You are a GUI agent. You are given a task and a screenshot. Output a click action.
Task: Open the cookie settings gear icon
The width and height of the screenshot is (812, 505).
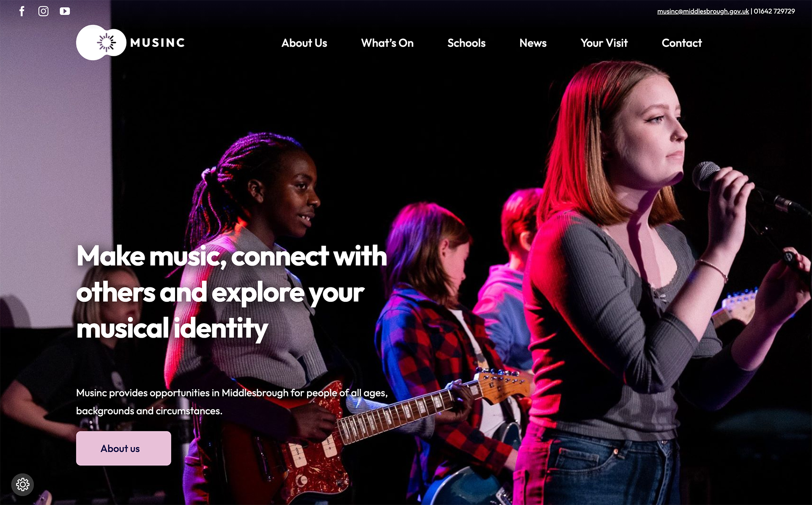(22, 484)
